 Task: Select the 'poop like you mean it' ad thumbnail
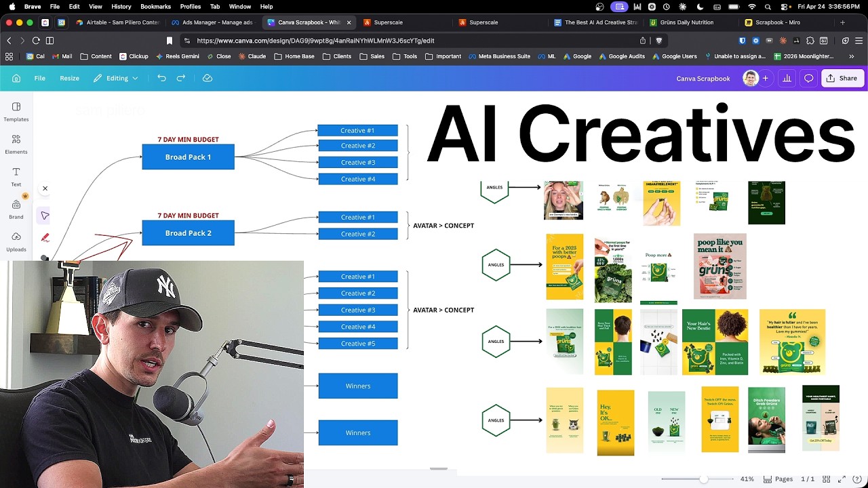click(x=720, y=266)
